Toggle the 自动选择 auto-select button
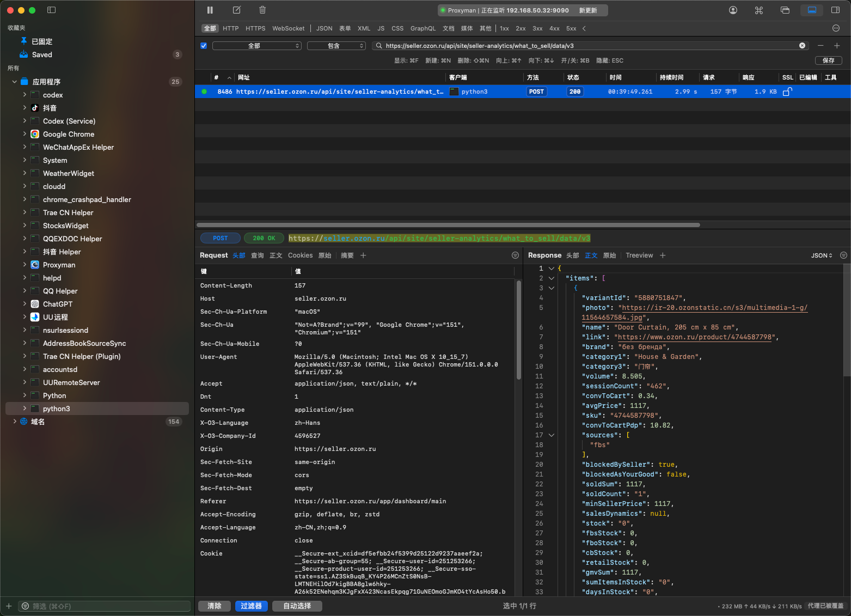Image resolution: width=851 pixels, height=616 pixels. coord(297,606)
